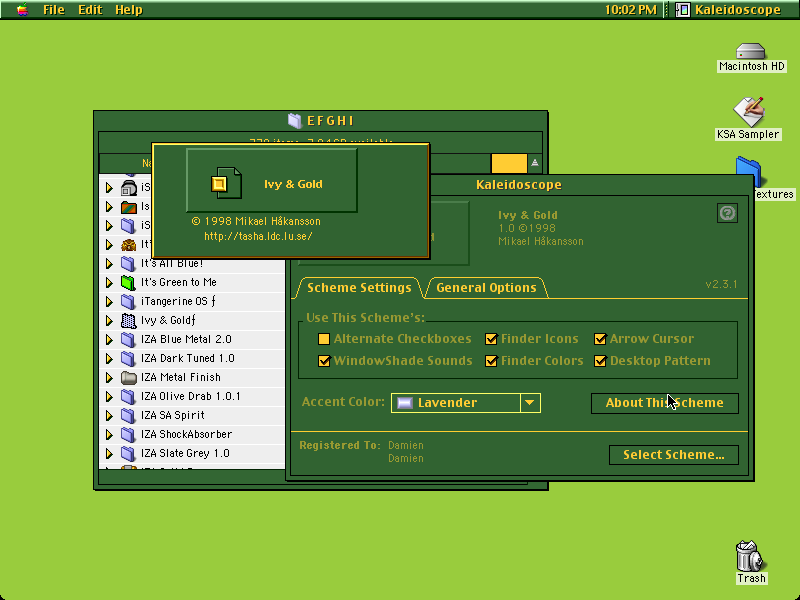Switch to General Options tab
The image size is (800, 600).
[x=486, y=288]
